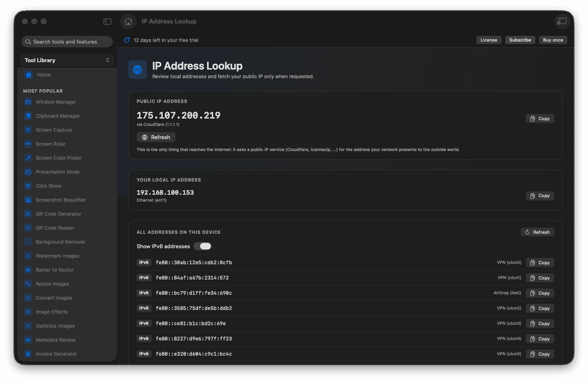The image size is (588, 382).
Task: Copy the VPN (utun2) address
Action: (540, 308)
